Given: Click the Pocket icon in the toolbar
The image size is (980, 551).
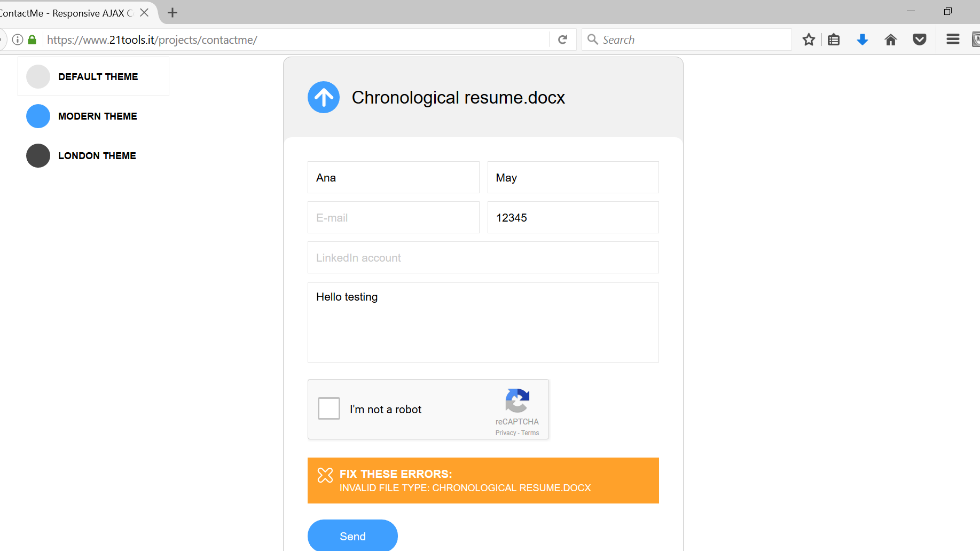Looking at the screenshot, I should pyautogui.click(x=920, y=40).
